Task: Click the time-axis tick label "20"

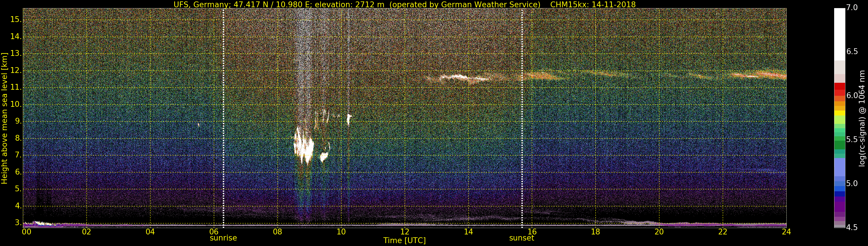Action: 659,232
